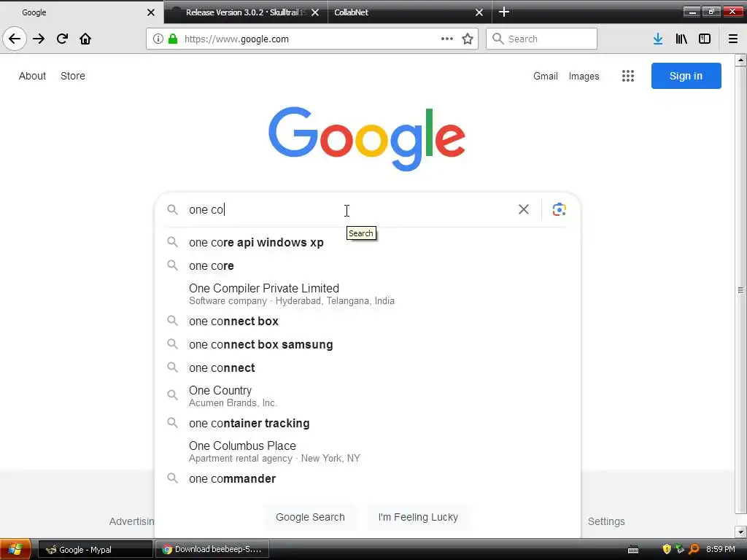The image size is (747, 560).
Task: Go back with the browser back arrow
Action: coord(15,39)
